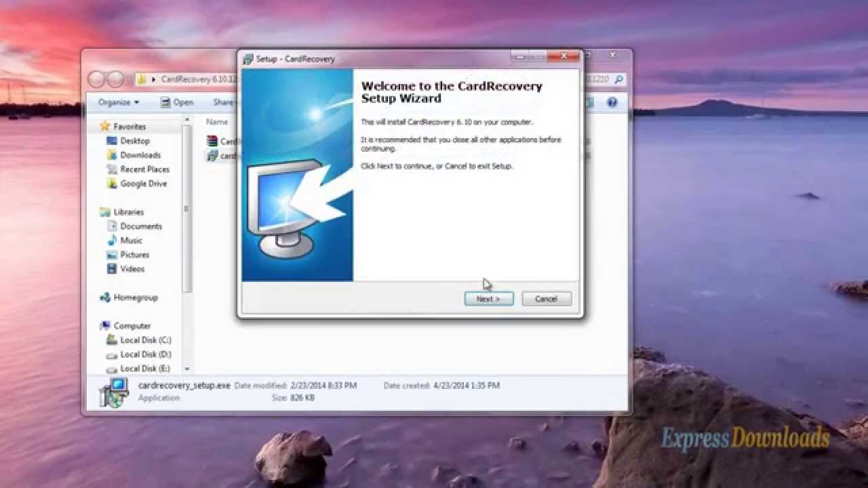Open Recent Places in Favorites
The image size is (868, 488).
145,169
